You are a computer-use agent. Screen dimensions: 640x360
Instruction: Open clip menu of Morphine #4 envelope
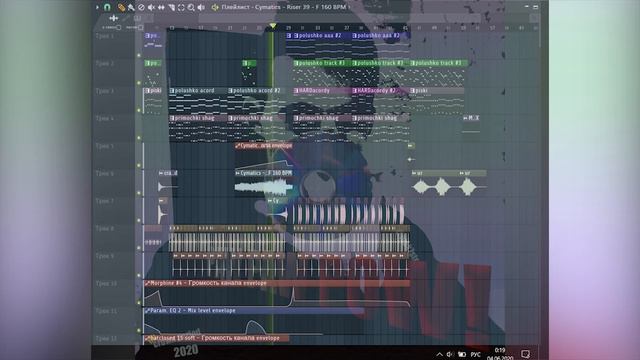pyautogui.click(x=147, y=283)
